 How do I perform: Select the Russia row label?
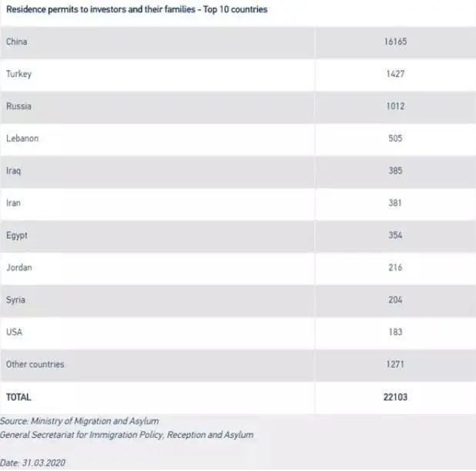(18, 106)
